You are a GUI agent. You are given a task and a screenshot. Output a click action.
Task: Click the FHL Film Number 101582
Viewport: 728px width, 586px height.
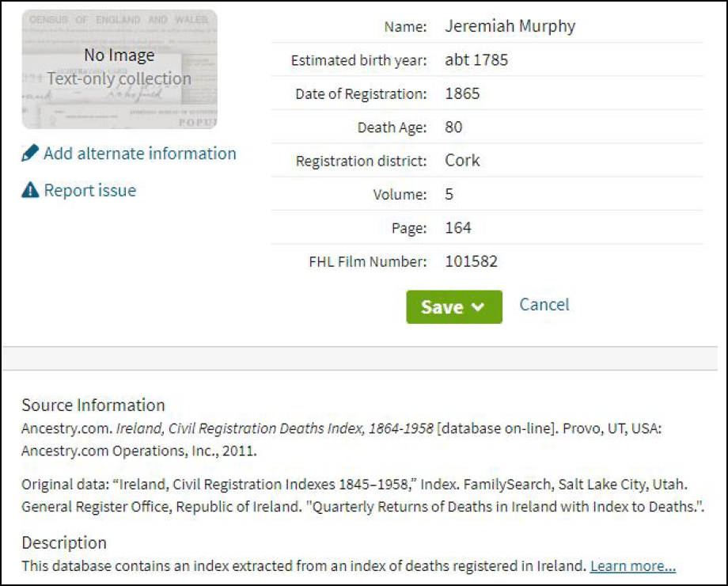(471, 261)
